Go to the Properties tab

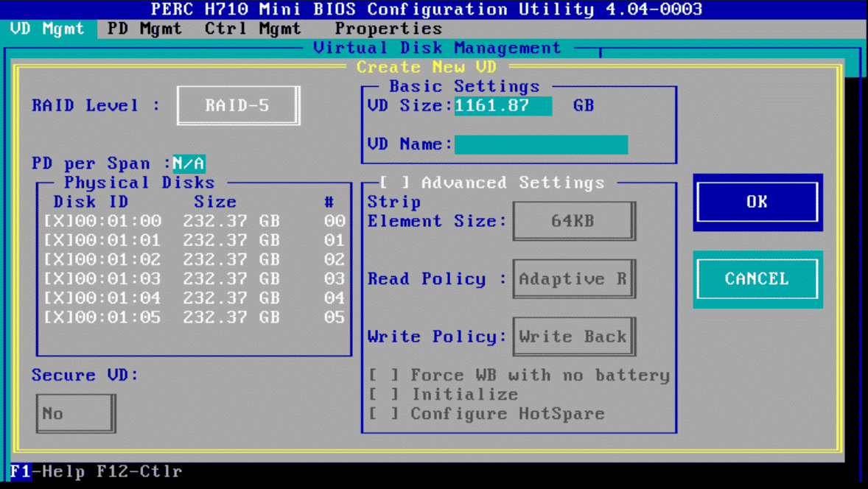coord(388,29)
